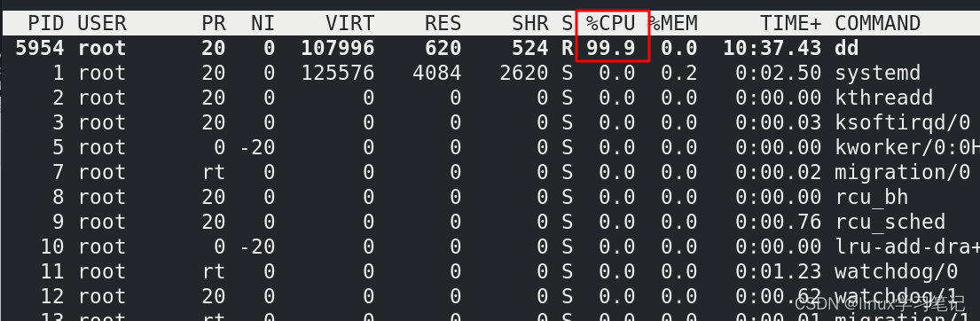Click the dd command name

pos(847,48)
